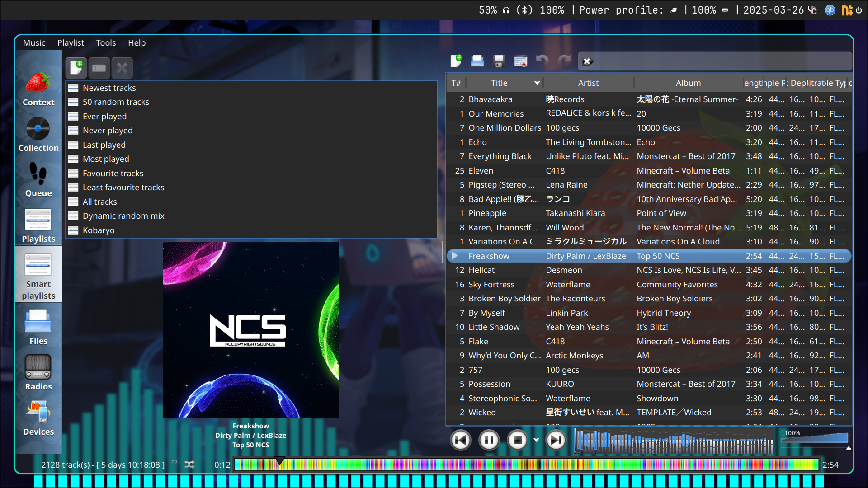Image resolution: width=868 pixels, height=488 pixels.
Task: Sort playlist by the Album column header
Action: point(688,83)
